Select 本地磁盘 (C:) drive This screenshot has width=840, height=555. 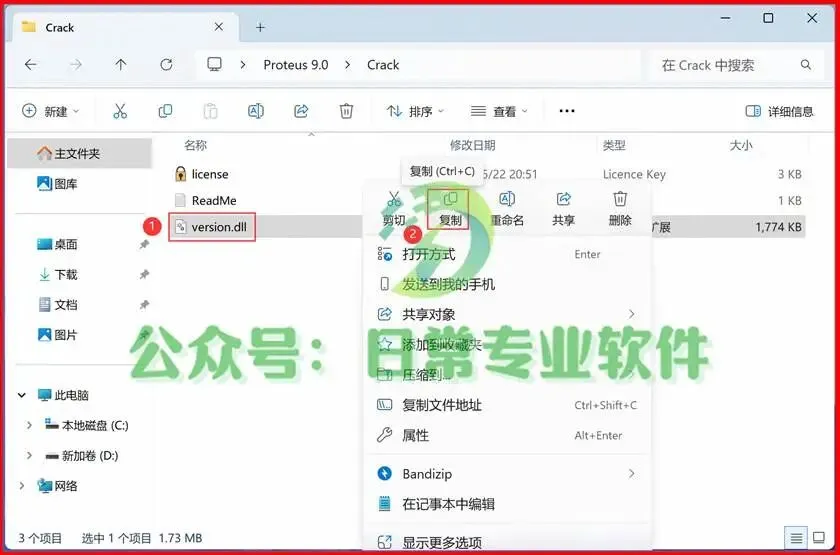86,425
